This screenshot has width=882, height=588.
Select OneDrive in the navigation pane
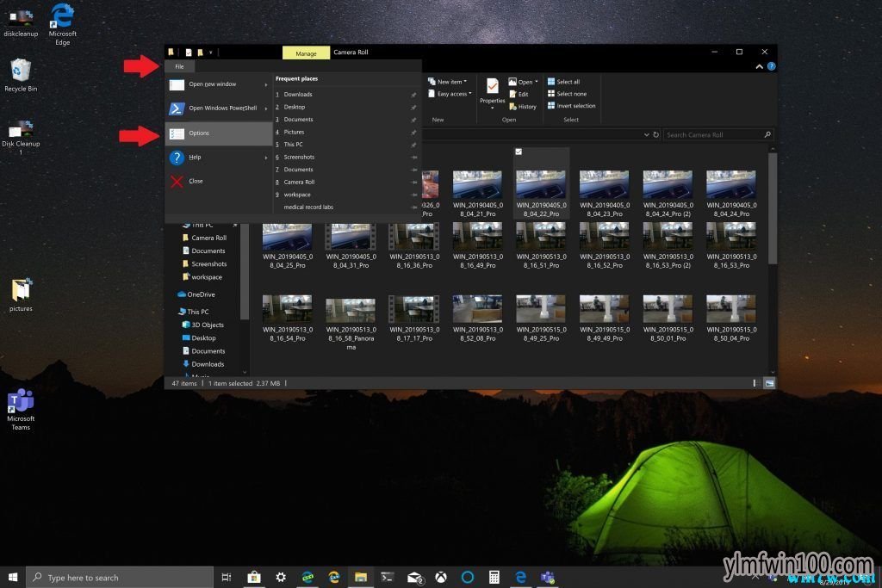tap(196, 294)
